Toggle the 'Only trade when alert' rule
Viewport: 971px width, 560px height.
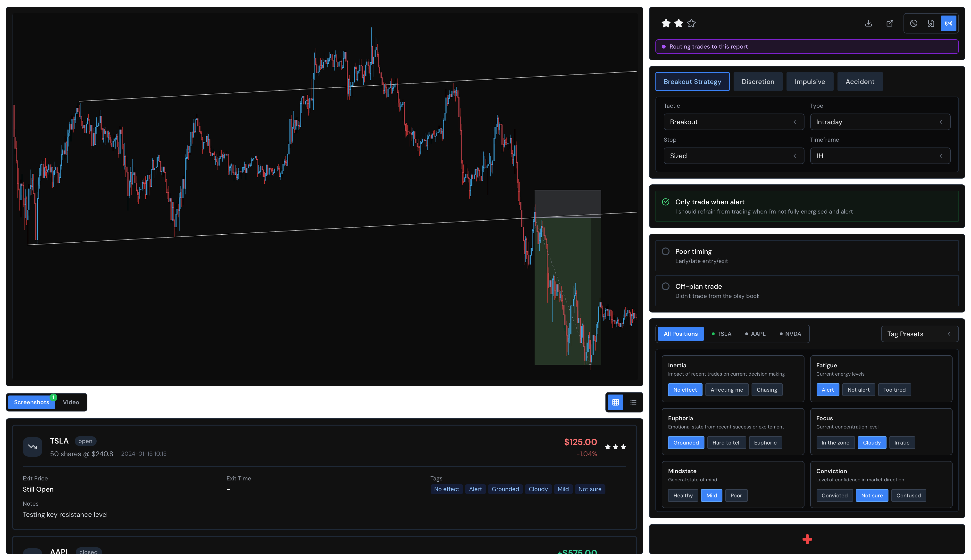[x=666, y=202]
